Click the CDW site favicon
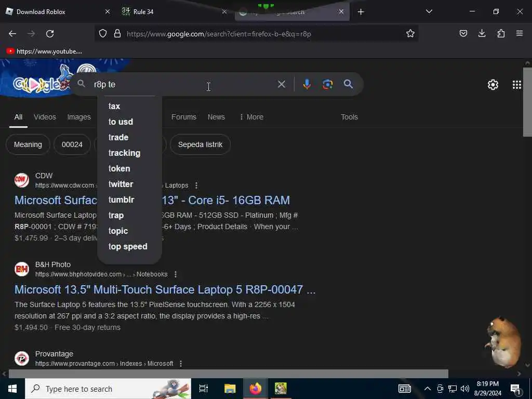532x399 pixels. 22,180
